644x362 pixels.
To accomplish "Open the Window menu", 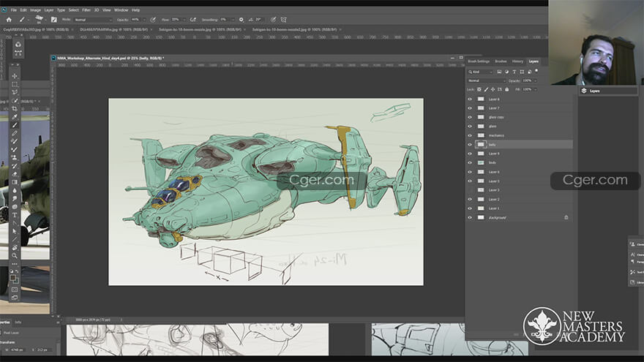I will [x=121, y=10].
